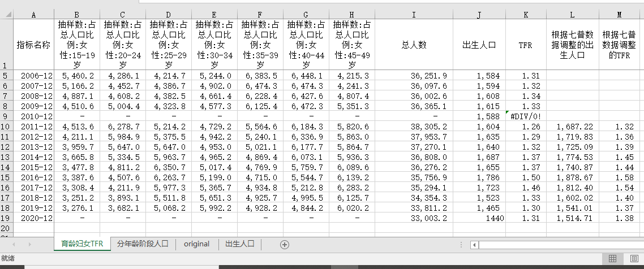Click status bar text 就绪
Viewport: 644px width, 269px height.
click(8, 258)
